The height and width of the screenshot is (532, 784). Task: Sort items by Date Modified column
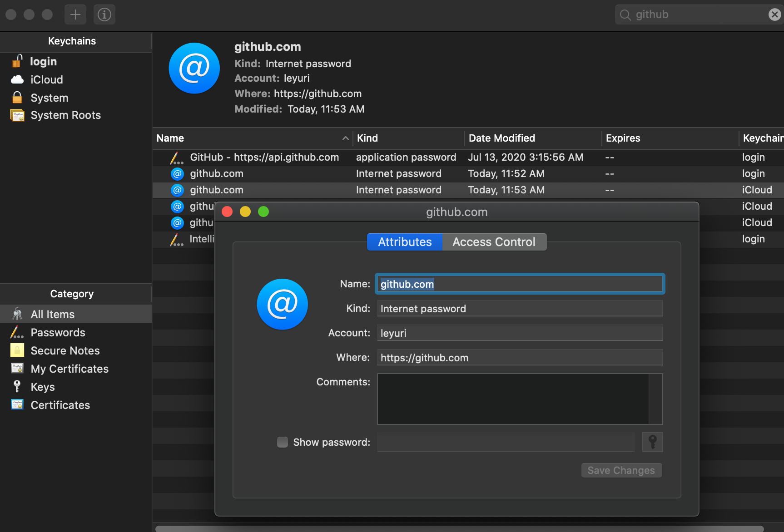coord(533,138)
